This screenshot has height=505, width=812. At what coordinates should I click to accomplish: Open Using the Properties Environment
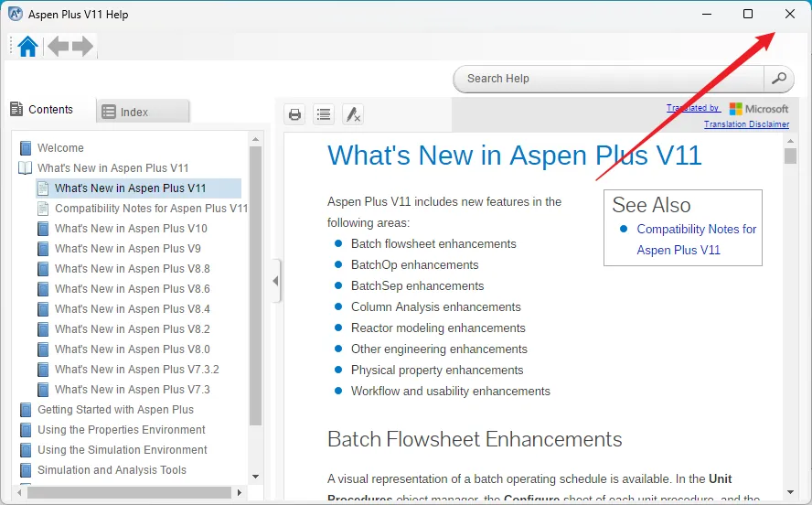tap(122, 430)
